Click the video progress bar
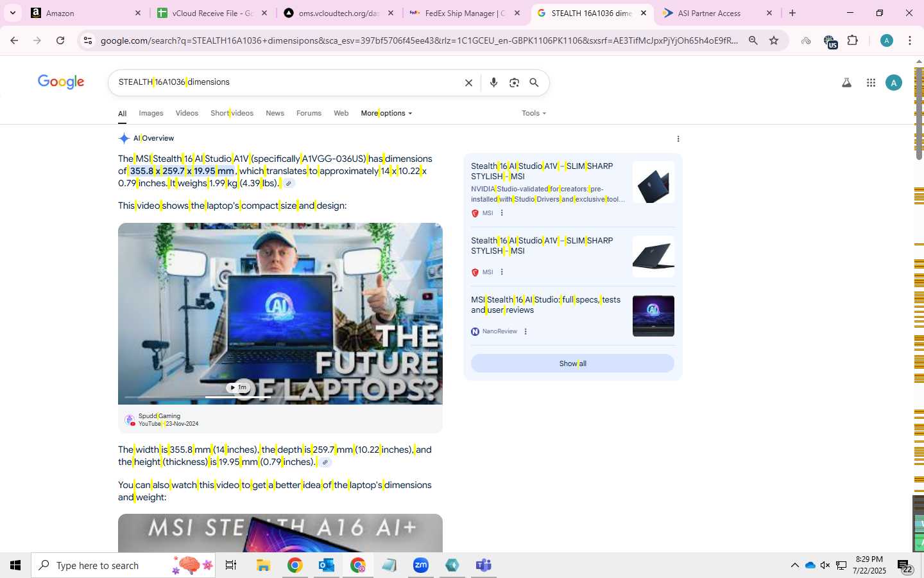 [x=280, y=398]
